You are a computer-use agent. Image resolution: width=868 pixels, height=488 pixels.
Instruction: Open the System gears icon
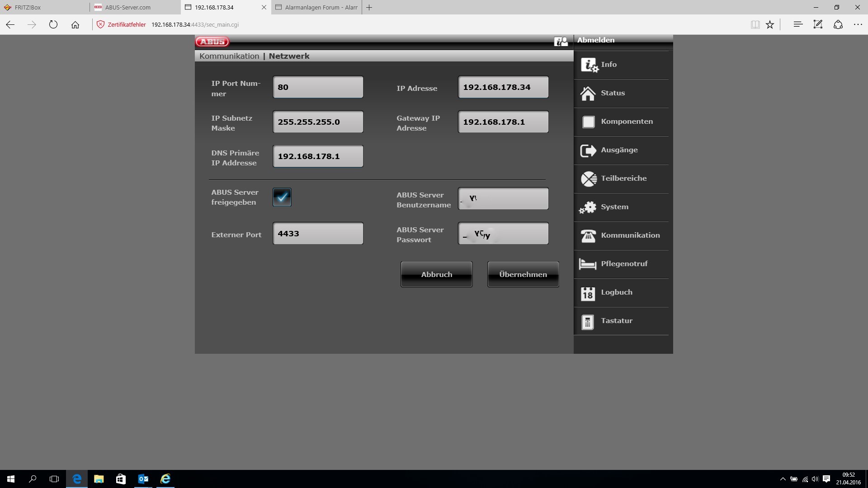[x=588, y=207]
